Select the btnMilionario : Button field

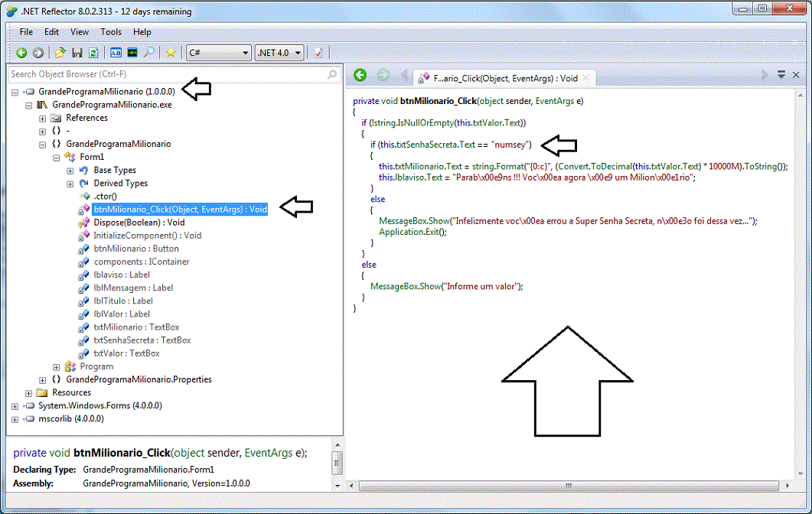[135, 249]
